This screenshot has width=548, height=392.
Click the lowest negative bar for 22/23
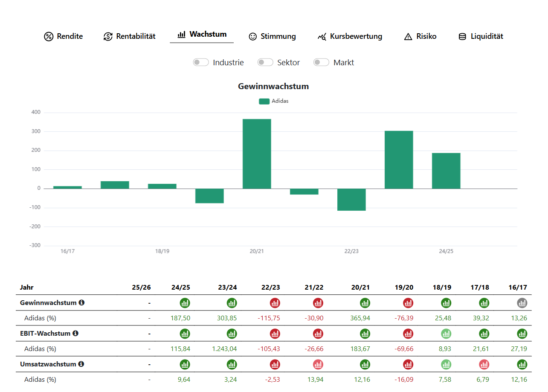click(x=351, y=200)
